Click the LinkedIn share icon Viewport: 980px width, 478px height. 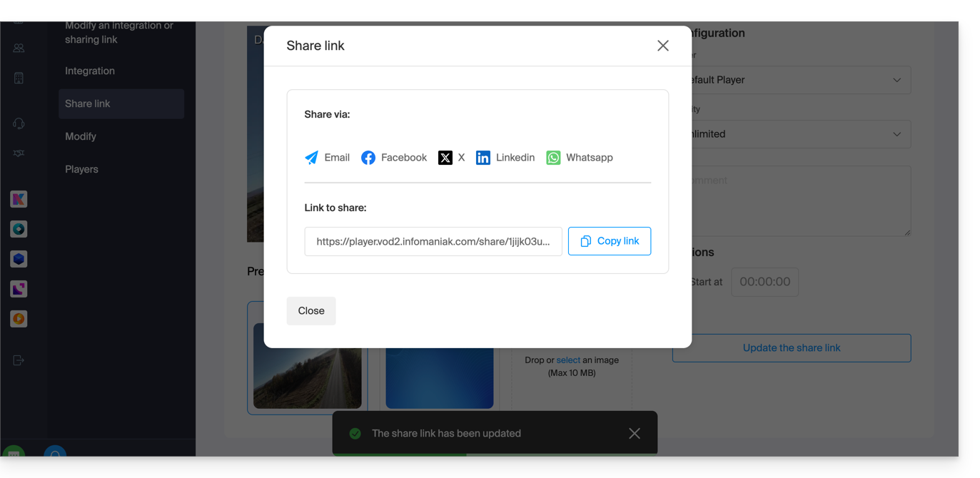(483, 158)
